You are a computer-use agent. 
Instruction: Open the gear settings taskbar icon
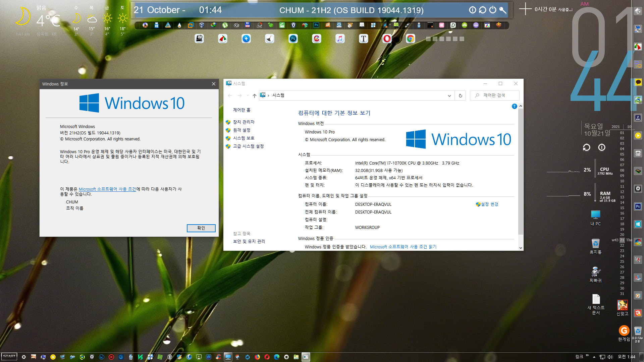pos(24,357)
